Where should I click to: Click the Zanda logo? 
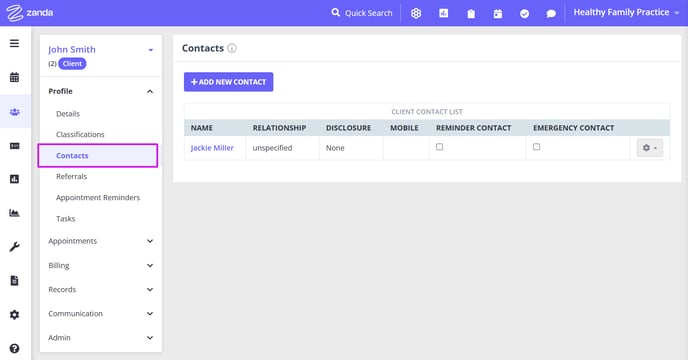click(30, 13)
